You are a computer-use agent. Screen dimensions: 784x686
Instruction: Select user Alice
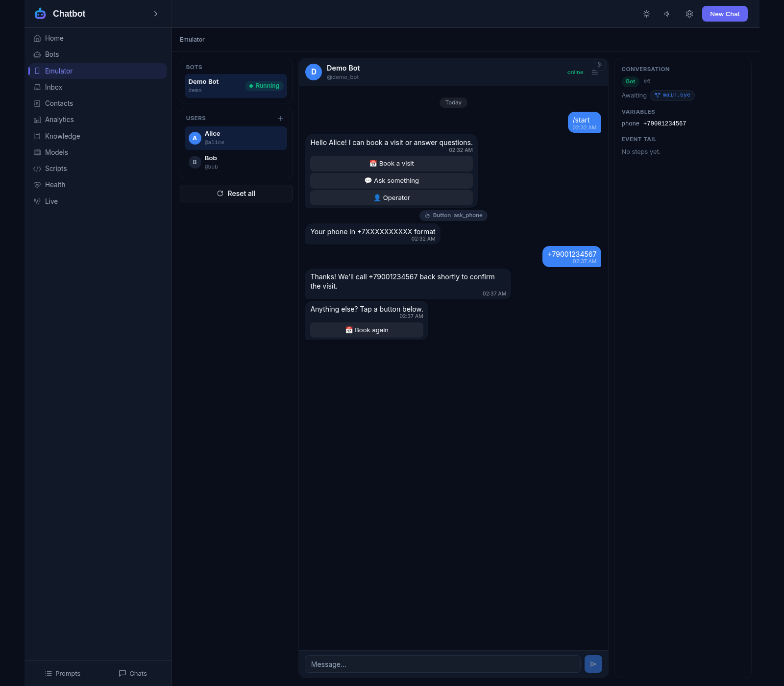236,138
